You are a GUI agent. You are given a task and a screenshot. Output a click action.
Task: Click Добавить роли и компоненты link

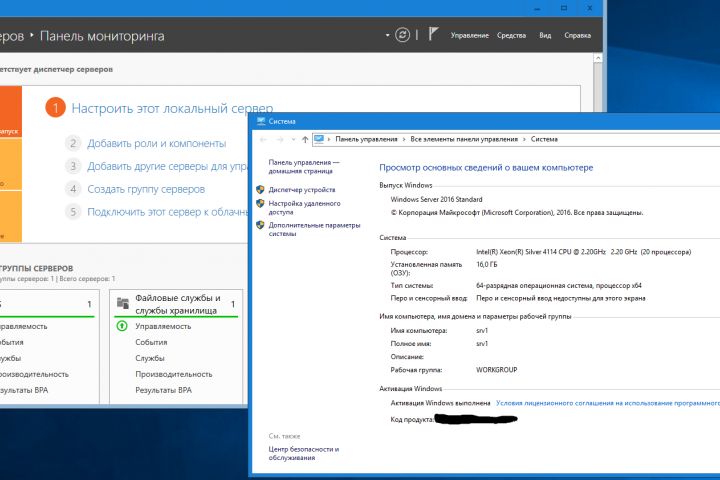(157, 144)
